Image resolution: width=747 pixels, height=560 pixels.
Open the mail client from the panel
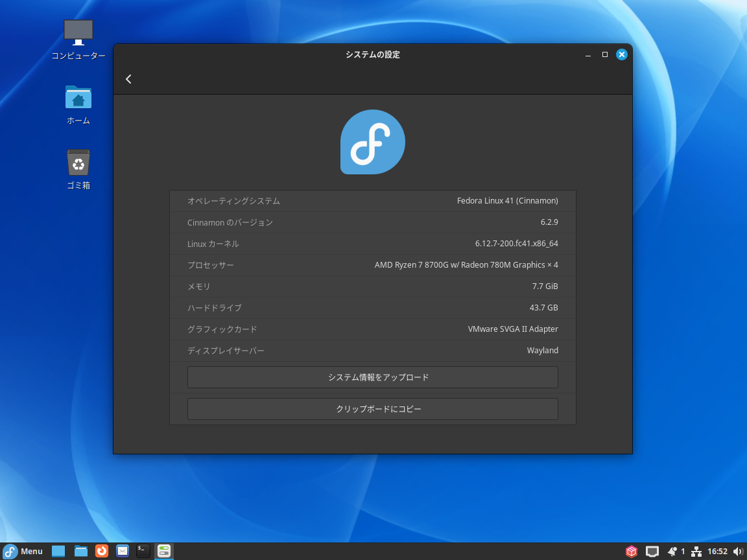123,551
